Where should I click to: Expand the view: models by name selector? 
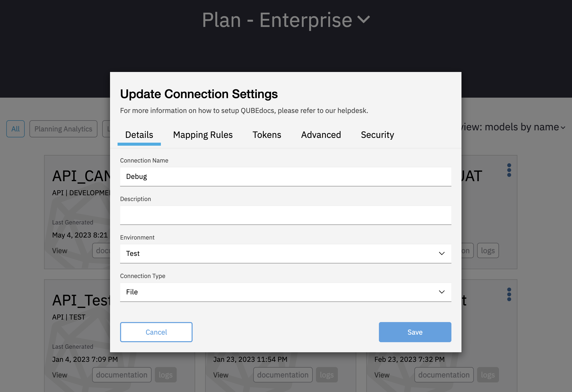[513, 127]
